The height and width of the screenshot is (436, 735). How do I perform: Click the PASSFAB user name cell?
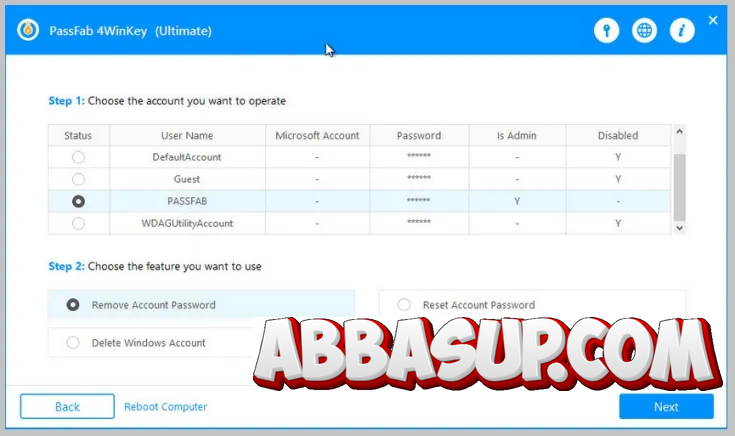point(187,201)
